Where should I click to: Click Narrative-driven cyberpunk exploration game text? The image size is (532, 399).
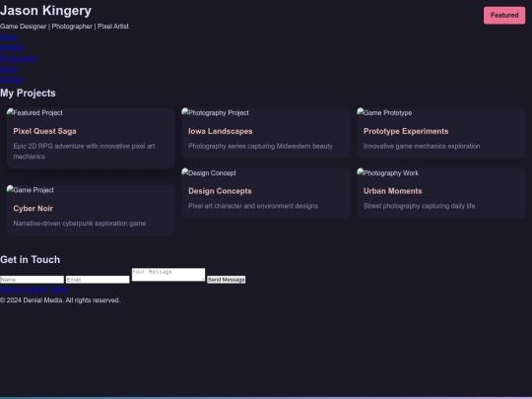point(80,224)
